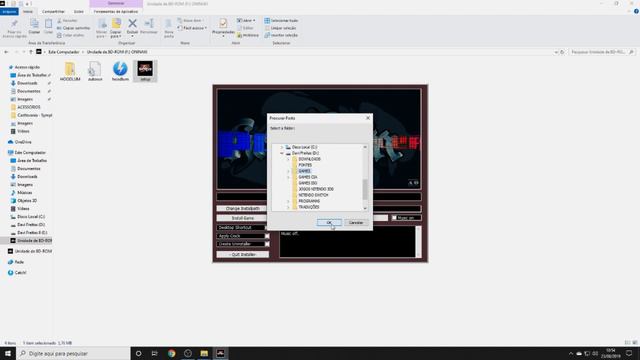640x360 pixels.
Task: Open the Windows Start menu
Action: click(x=8, y=353)
